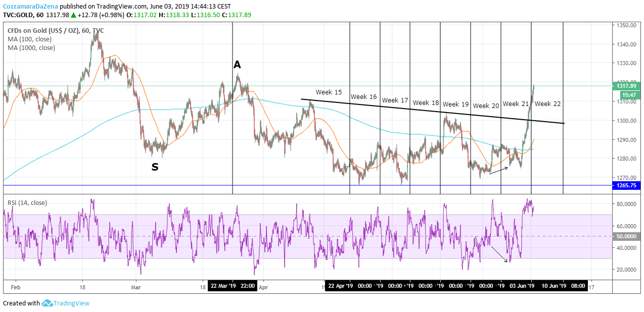Click the Week 19 label
This screenshot has height=312, width=644.
click(456, 105)
